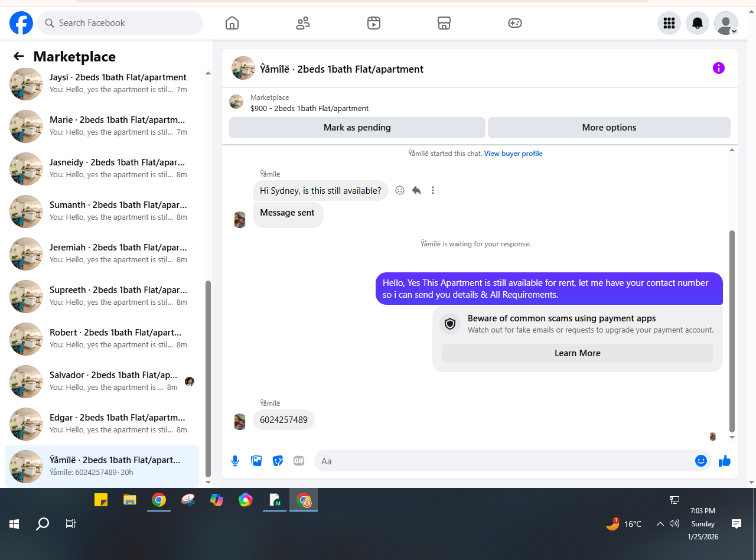Click the Learn More button
Screen dimensions: 756x560
(x=578, y=353)
